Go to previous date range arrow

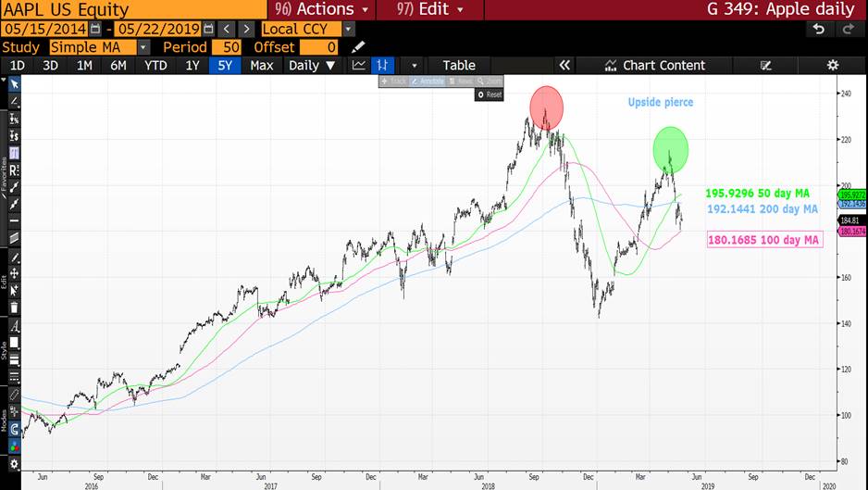[227, 29]
